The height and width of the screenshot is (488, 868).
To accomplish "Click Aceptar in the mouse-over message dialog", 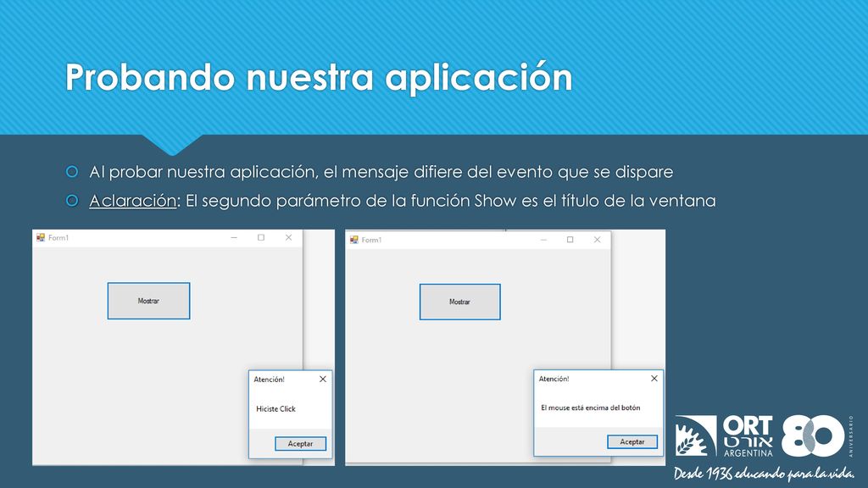I will point(632,441).
